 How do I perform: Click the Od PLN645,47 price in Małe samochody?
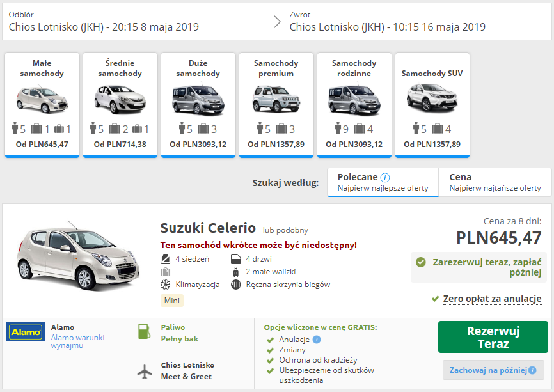[x=42, y=145]
